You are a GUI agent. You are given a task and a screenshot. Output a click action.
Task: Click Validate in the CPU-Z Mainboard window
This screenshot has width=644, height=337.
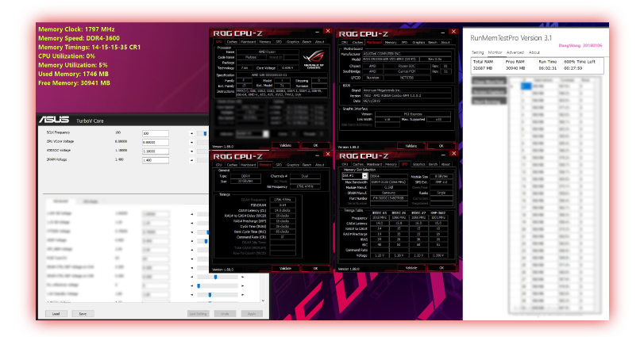tap(411, 146)
